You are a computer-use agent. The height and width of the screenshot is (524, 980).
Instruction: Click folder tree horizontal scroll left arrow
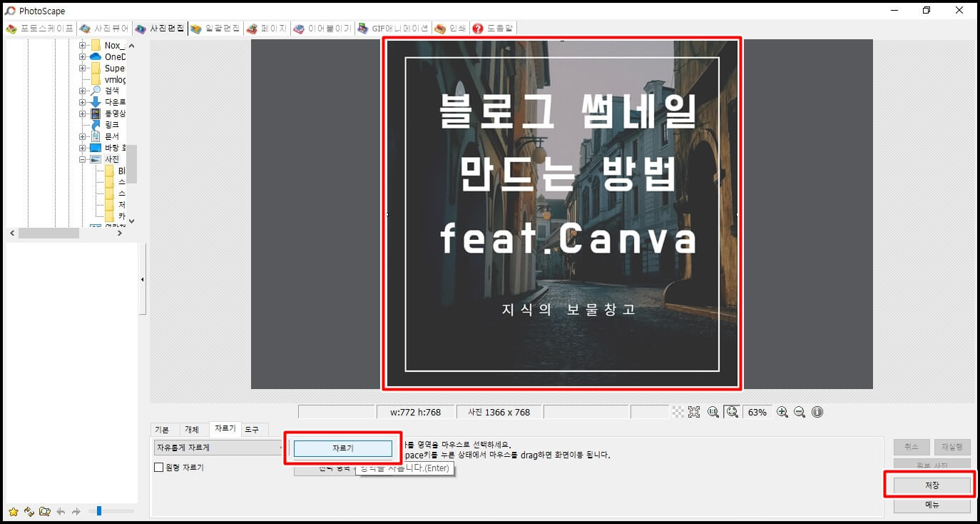[x=11, y=233]
